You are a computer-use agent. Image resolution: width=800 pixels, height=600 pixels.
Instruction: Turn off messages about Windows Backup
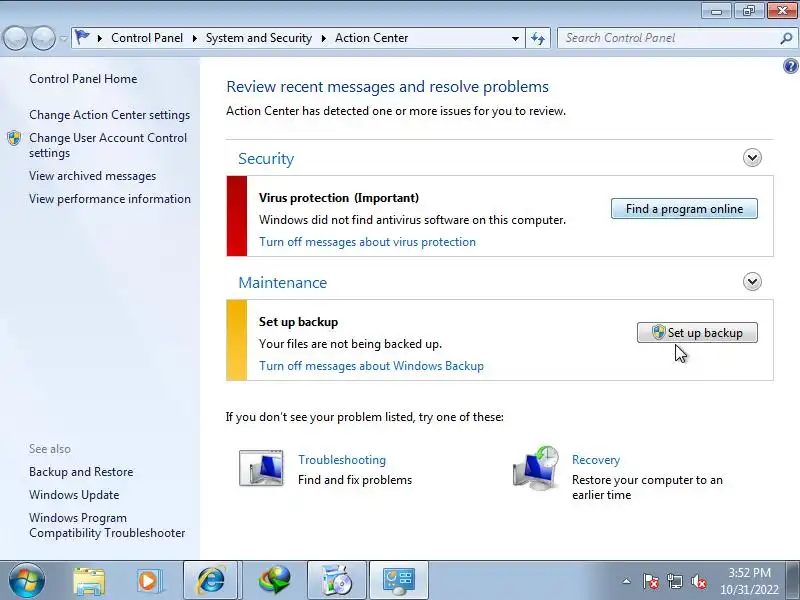coord(371,366)
